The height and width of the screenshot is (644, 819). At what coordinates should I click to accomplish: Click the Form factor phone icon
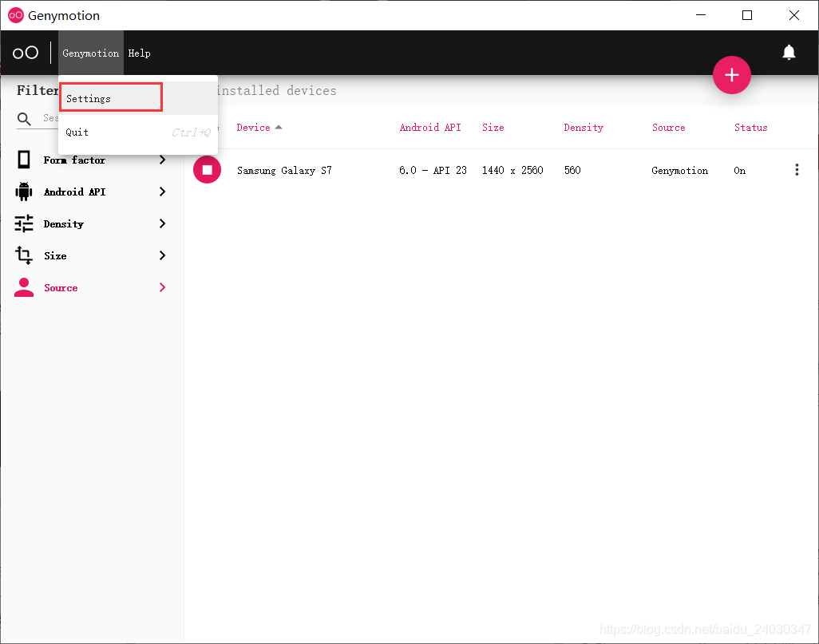(23, 160)
